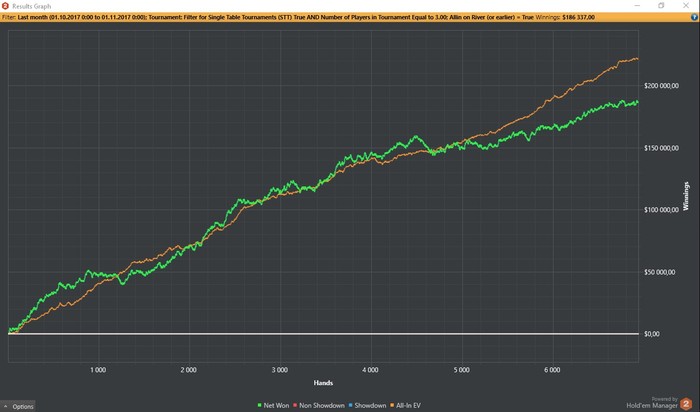This screenshot has width=700, height=412.
Task: Toggle the All-In EV legend series
Action: coord(405,405)
